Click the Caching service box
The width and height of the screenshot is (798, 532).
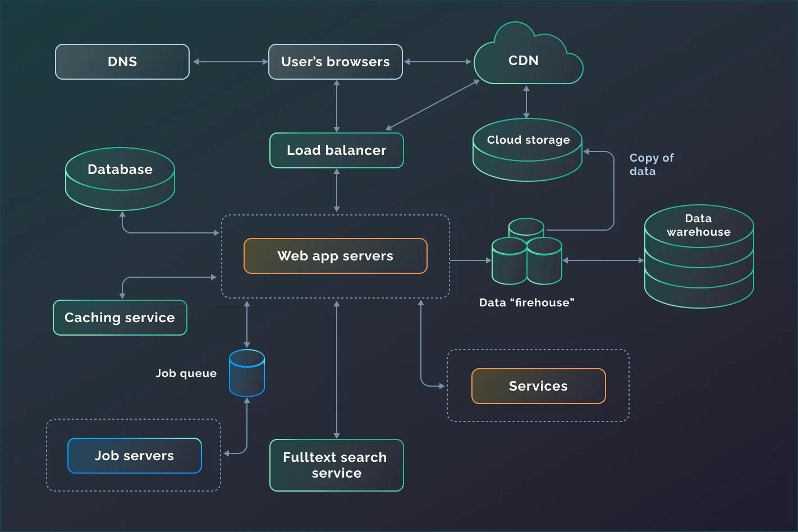click(x=120, y=318)
